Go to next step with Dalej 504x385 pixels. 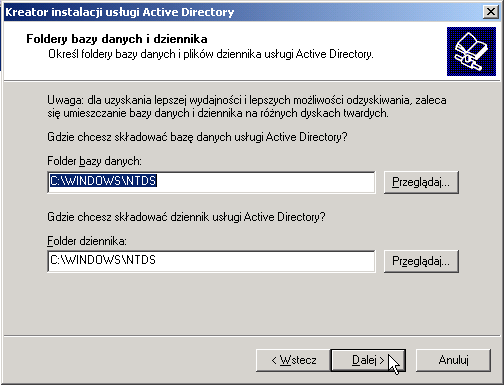pos(368,360)
